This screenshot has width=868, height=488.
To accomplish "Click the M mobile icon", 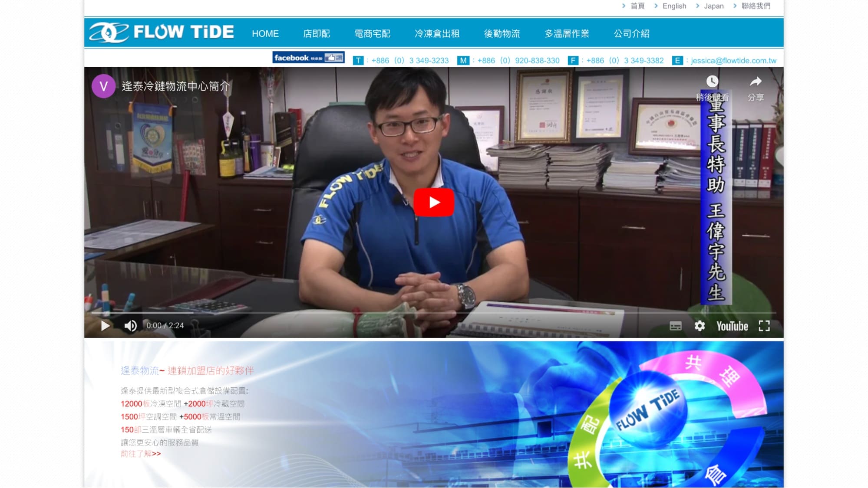I will (x=463, y=60).
